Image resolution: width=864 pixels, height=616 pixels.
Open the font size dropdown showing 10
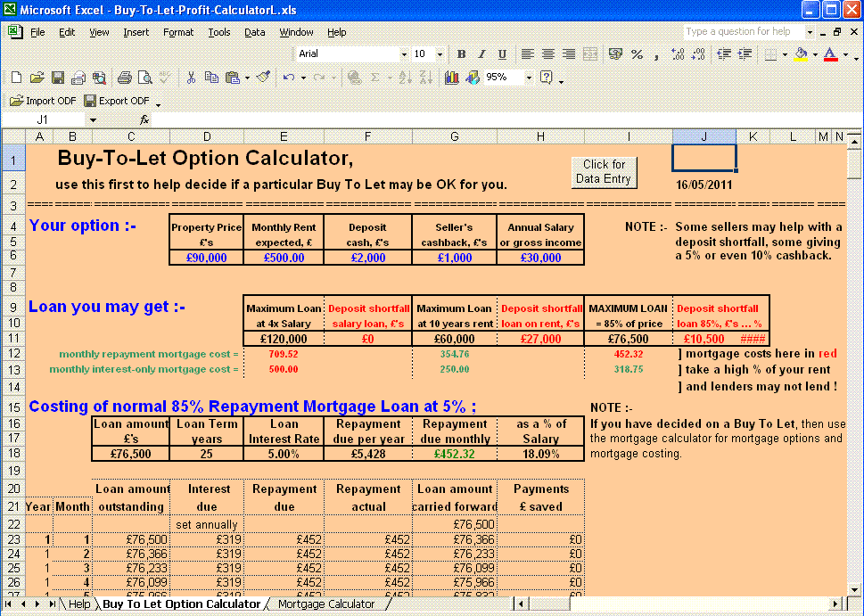coord(440,54)
